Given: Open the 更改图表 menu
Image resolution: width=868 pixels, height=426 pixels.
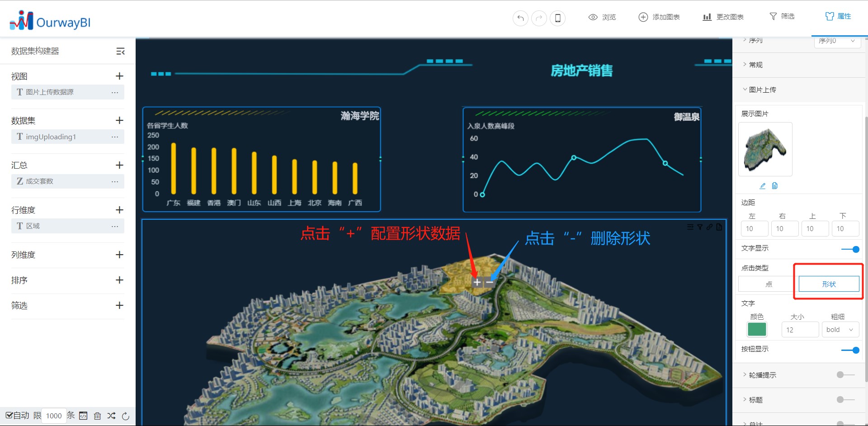Looking at the screenshot, I should point(723,17).
